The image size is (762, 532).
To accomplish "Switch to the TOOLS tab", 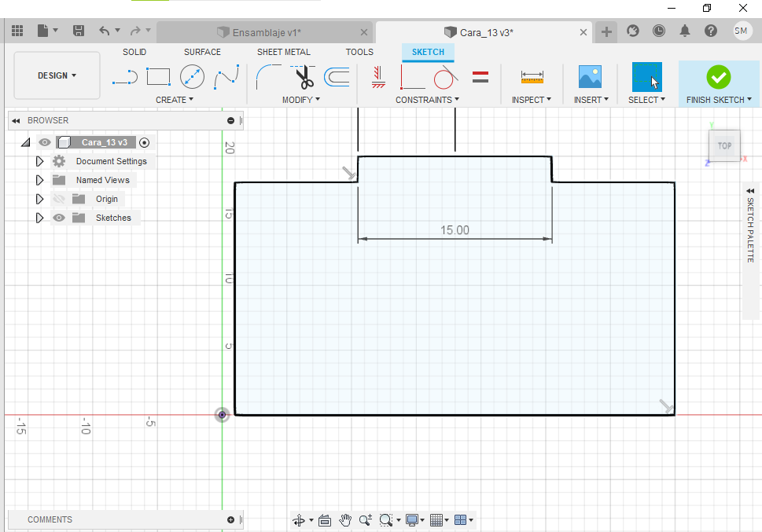I will pos(359,52).
